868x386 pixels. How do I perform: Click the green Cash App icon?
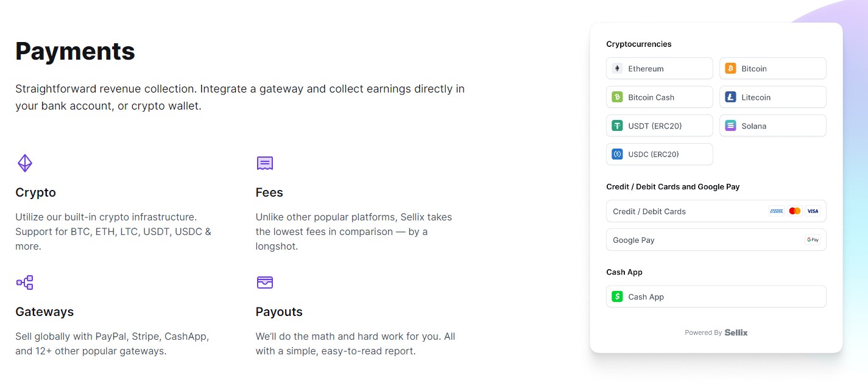coord(617,297)
